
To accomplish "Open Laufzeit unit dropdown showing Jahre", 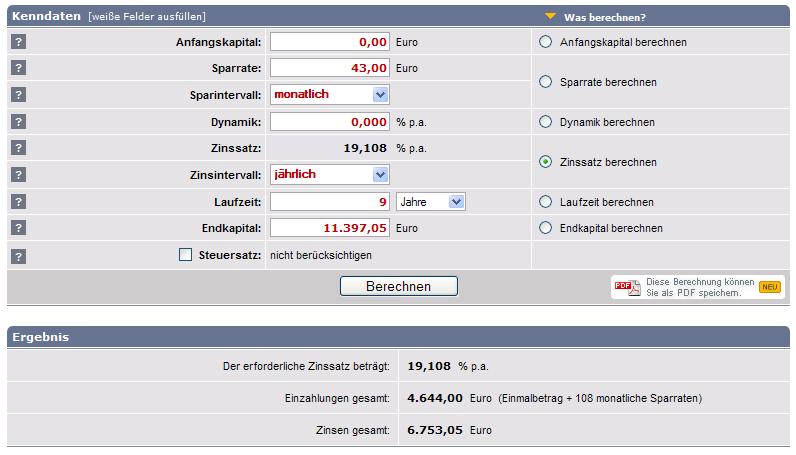I will 430,202.
